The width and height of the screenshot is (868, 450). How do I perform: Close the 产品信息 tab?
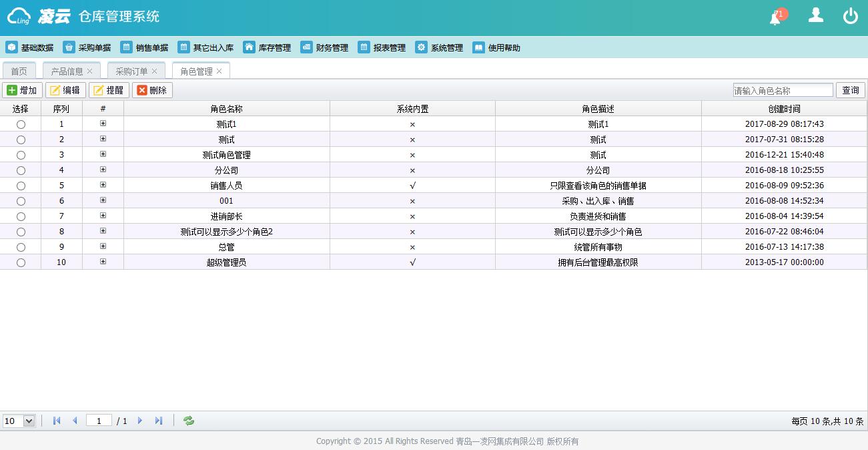(90, 71)
